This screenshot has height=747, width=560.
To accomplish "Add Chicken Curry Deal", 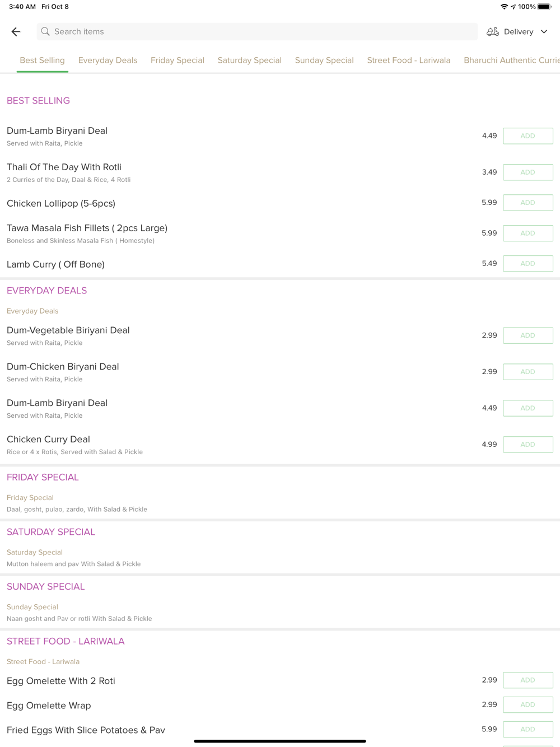I will pos(528,445).
